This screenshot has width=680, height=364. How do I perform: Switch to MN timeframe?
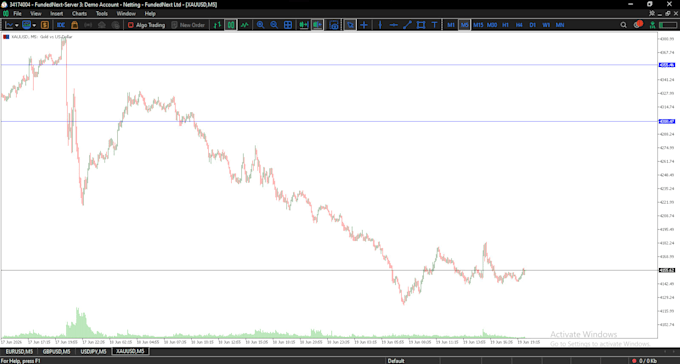coord(560,25)
